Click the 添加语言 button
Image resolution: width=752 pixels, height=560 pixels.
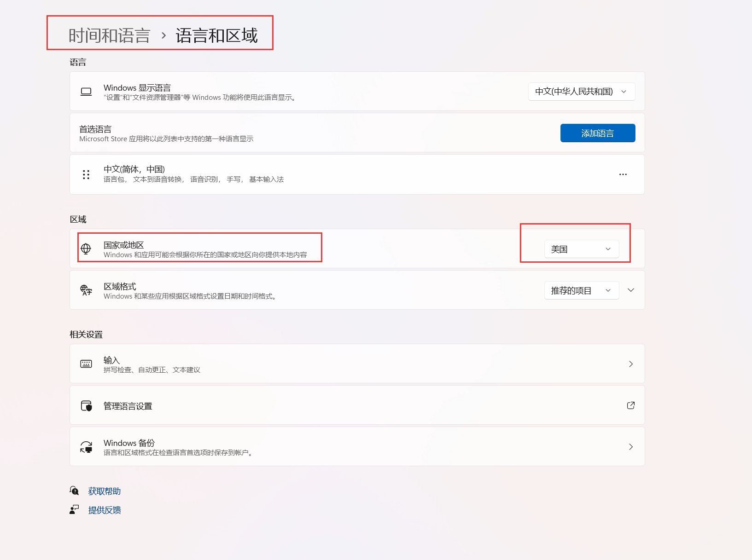[598, 133]
